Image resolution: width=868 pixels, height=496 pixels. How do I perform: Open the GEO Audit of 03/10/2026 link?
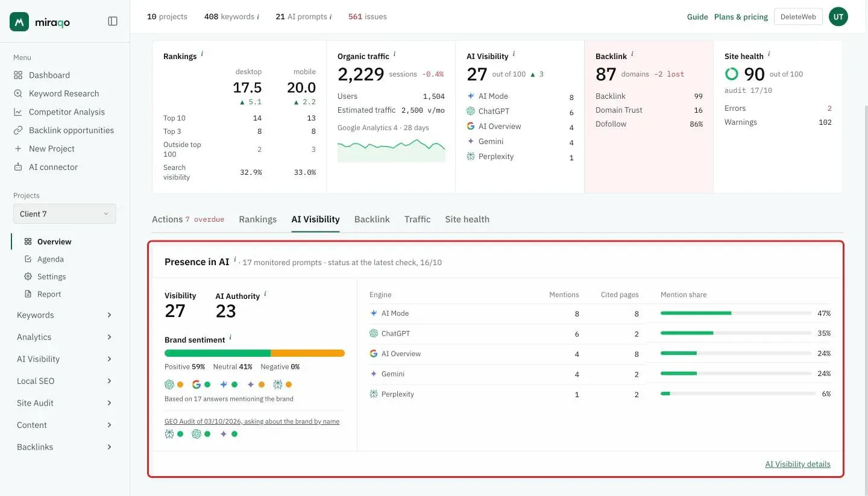point(252,421)
